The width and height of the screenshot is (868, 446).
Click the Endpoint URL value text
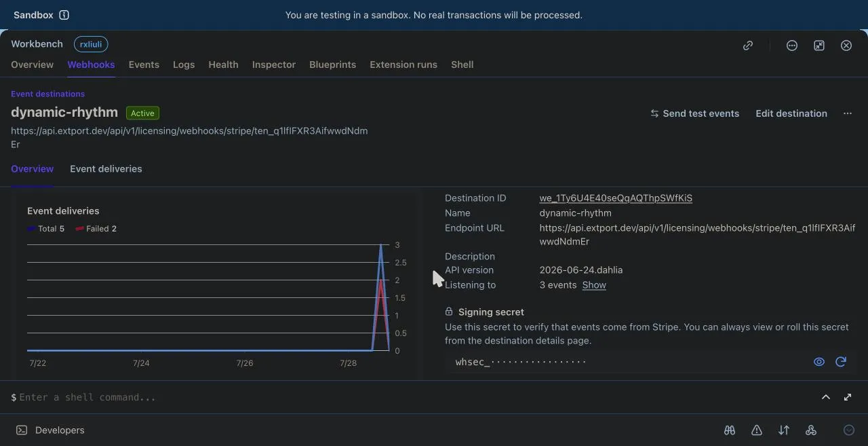point(697,235)
